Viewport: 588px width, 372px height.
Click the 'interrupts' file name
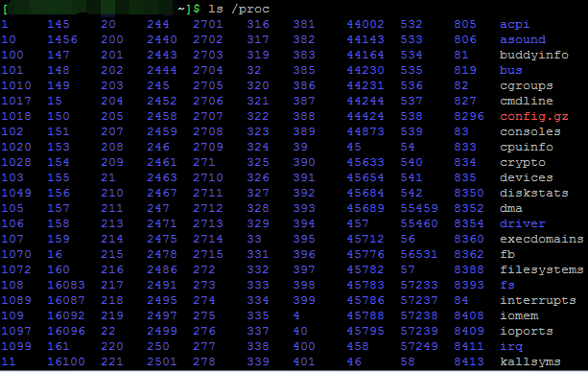538,301
